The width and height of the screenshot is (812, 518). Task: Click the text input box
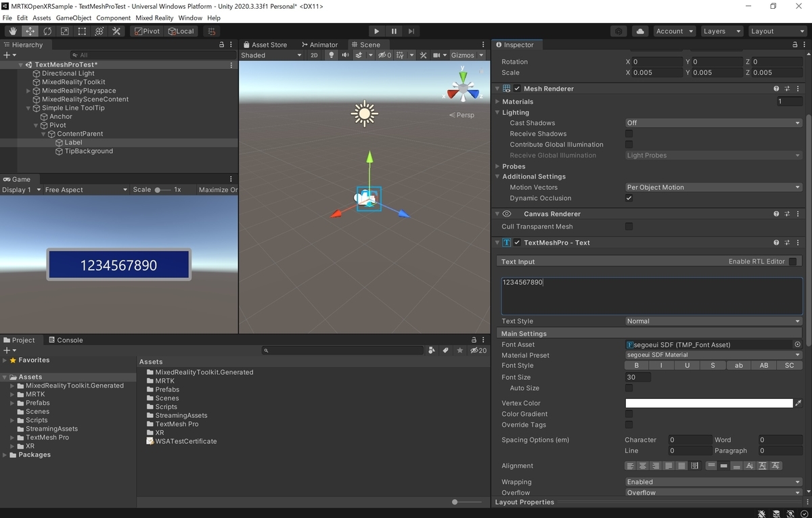650,295
